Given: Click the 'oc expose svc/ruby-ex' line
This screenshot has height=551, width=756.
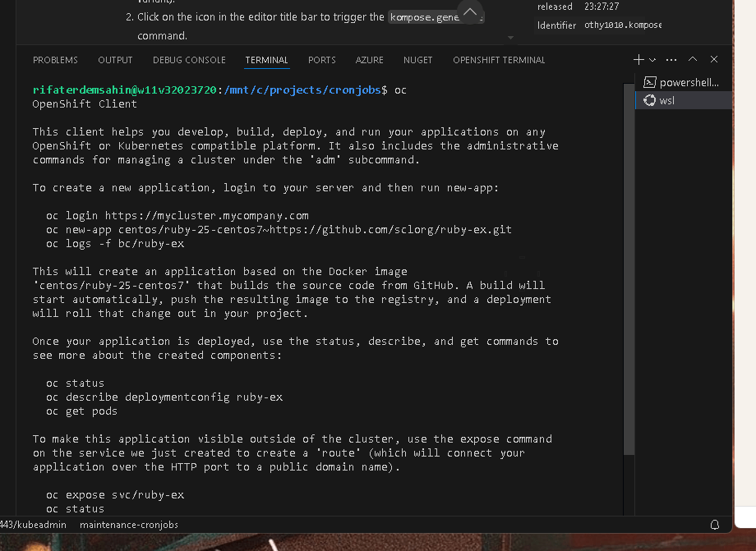Looking at the screenshot, I should click(x=115, y=495).
